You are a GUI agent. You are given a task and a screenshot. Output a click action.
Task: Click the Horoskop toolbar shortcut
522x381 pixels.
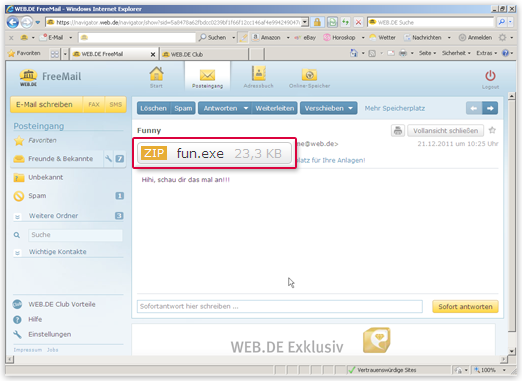(340, 38)
